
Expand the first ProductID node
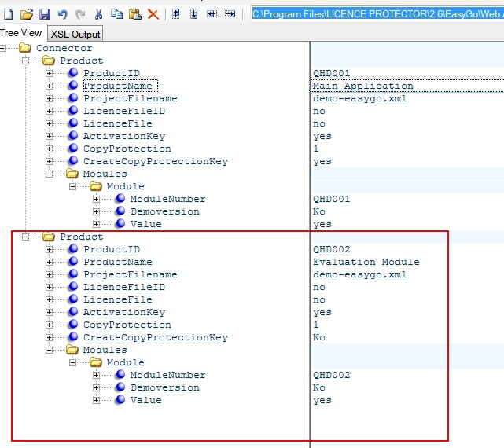pos(50,73)
